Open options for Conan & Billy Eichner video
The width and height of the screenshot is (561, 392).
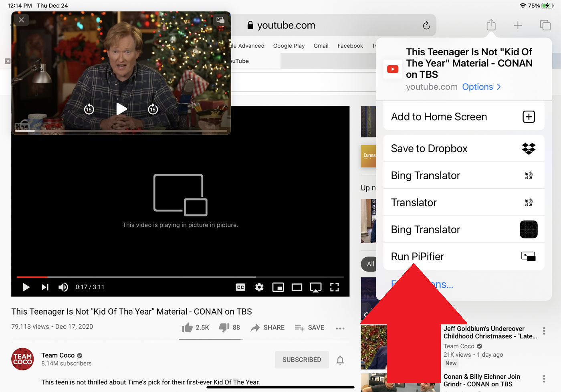(544, 379)
